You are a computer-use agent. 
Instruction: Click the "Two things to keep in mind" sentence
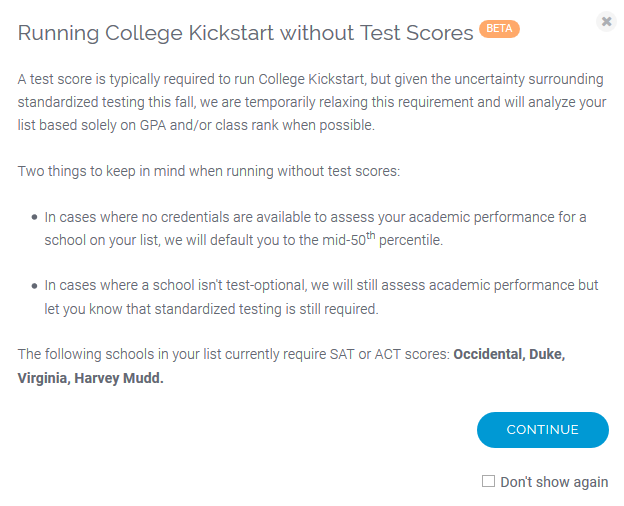click(x=209, y=171)
